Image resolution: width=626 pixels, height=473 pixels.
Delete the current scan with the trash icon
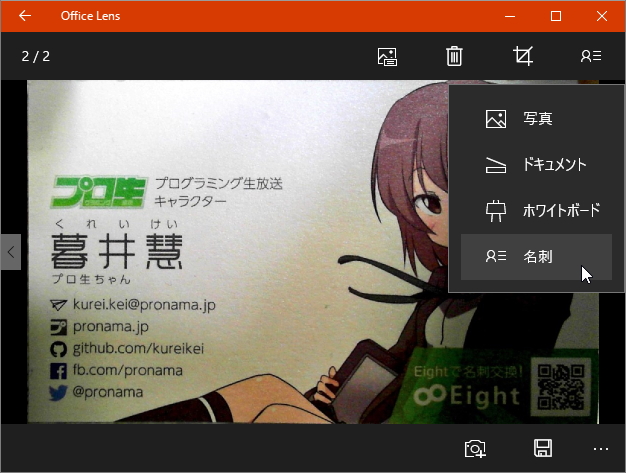pos(454,56)
